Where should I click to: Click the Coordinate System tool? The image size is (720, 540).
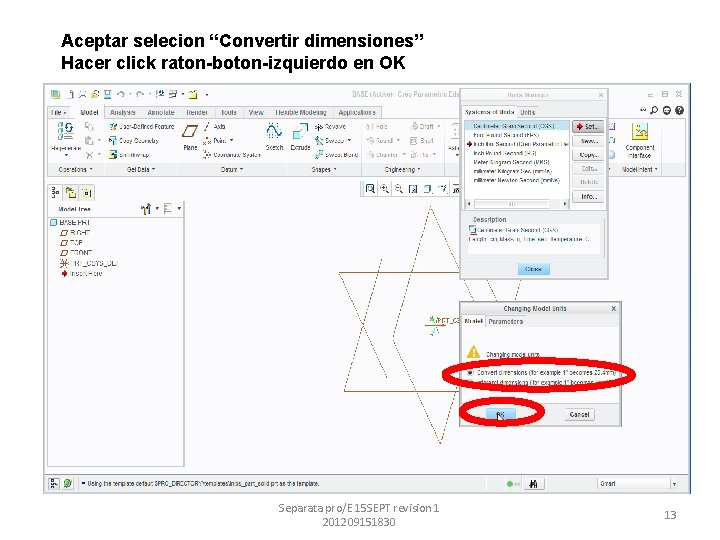[232, 155]
